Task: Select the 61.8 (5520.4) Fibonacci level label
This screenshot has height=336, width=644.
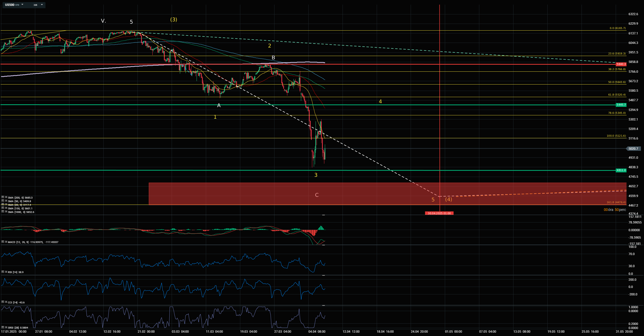Action: pyautogui.click(x=617, y=95)
